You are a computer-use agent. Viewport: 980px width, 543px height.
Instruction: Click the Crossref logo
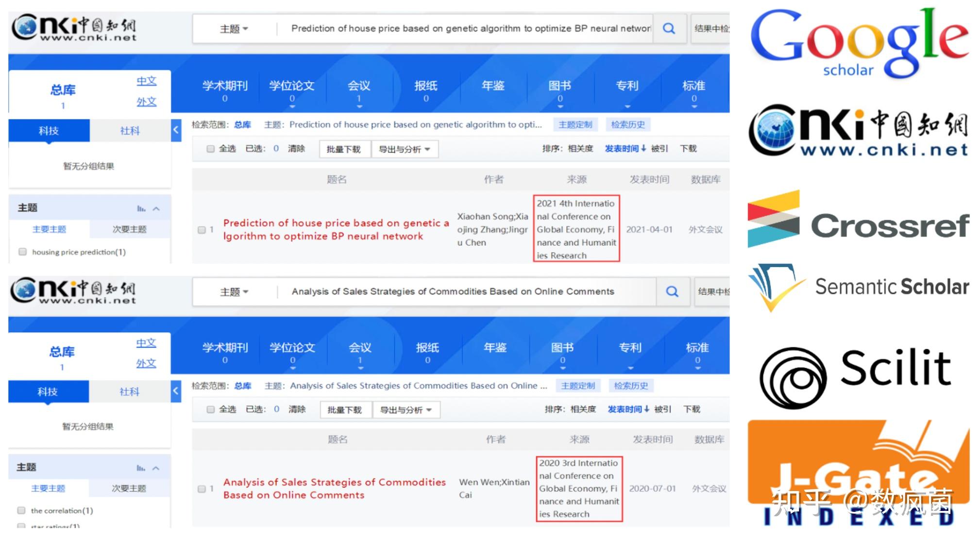click(859, 221)
